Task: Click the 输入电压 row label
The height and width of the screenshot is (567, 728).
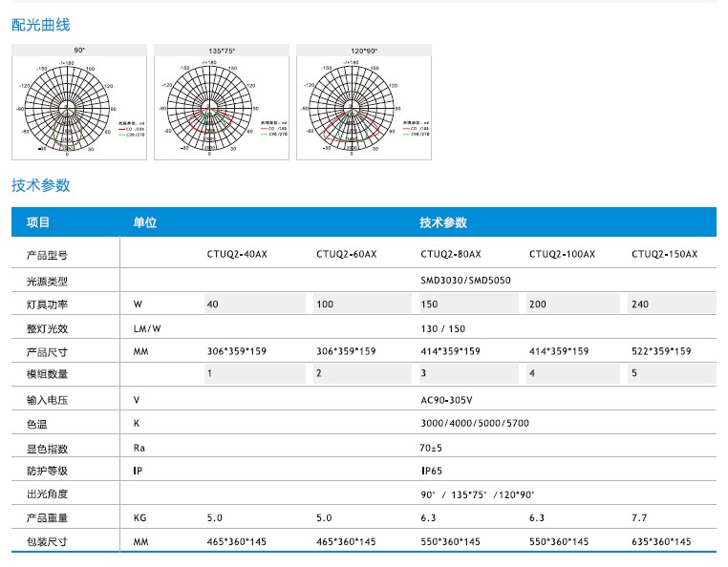Action: 47,400
